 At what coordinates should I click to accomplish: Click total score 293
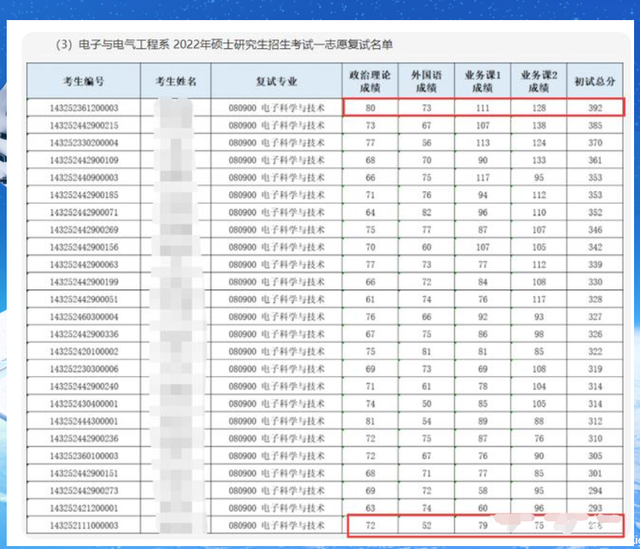(x=595, y=508)
